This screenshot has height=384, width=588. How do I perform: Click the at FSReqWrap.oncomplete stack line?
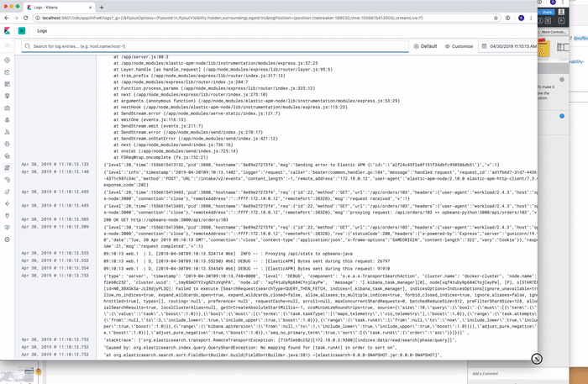tap(160, 157)
